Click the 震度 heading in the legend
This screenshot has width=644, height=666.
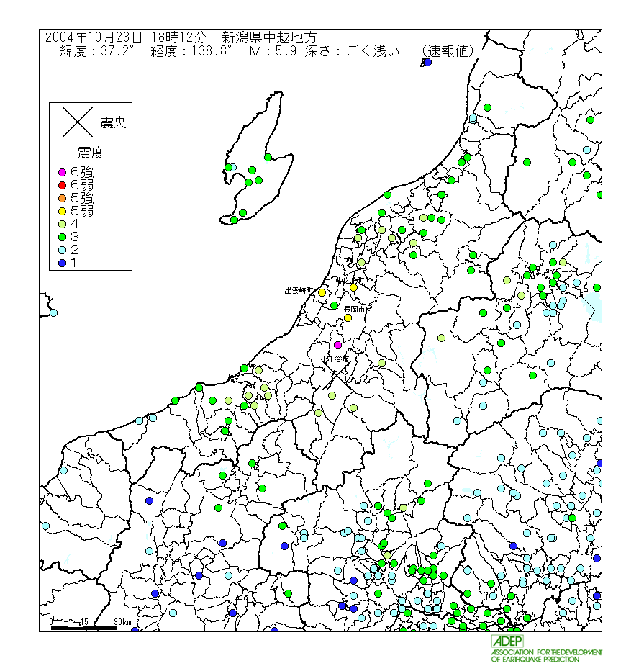(x=91, y=153)
